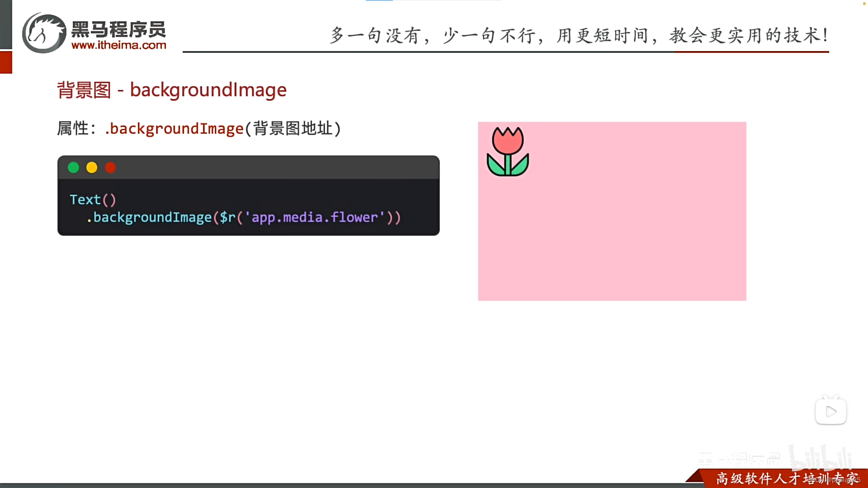Screen dimensions: 868x488
Task: Click the tulip flower image
Action: point(508,151)
